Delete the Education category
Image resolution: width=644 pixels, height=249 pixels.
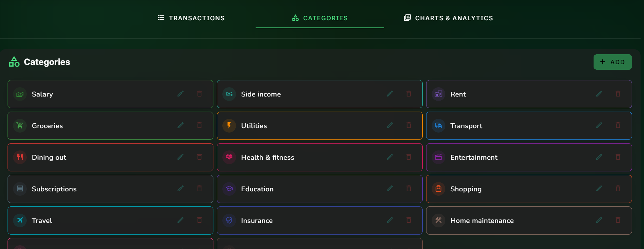pos(409,189)
